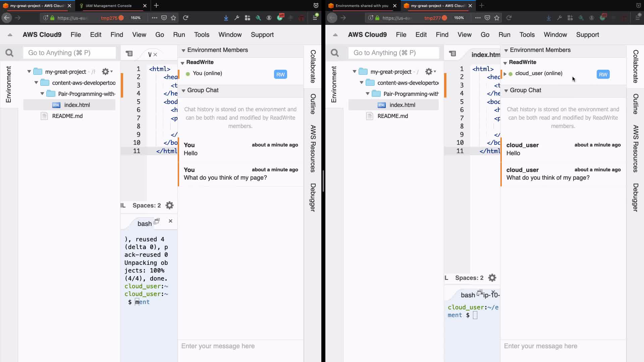
Task: Open right editor gear beside Spaces: 2
Action: pyautogui.click(x=492, y=278)
